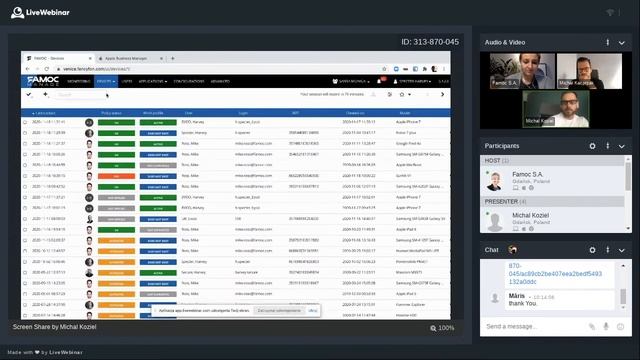Click the attachment icon in chat box
The width and height of the screenshot is (640, 360).
click(x=592, y=326)
